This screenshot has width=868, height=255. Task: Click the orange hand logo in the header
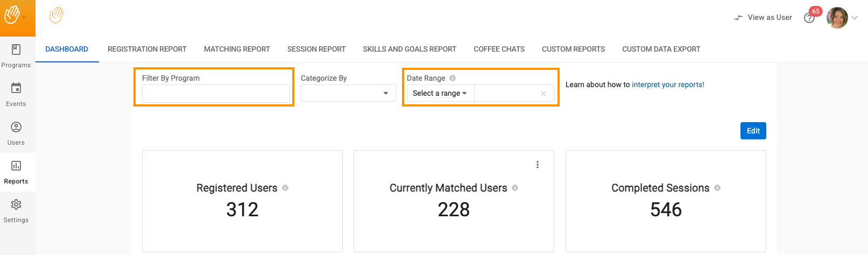pos(57,16)
